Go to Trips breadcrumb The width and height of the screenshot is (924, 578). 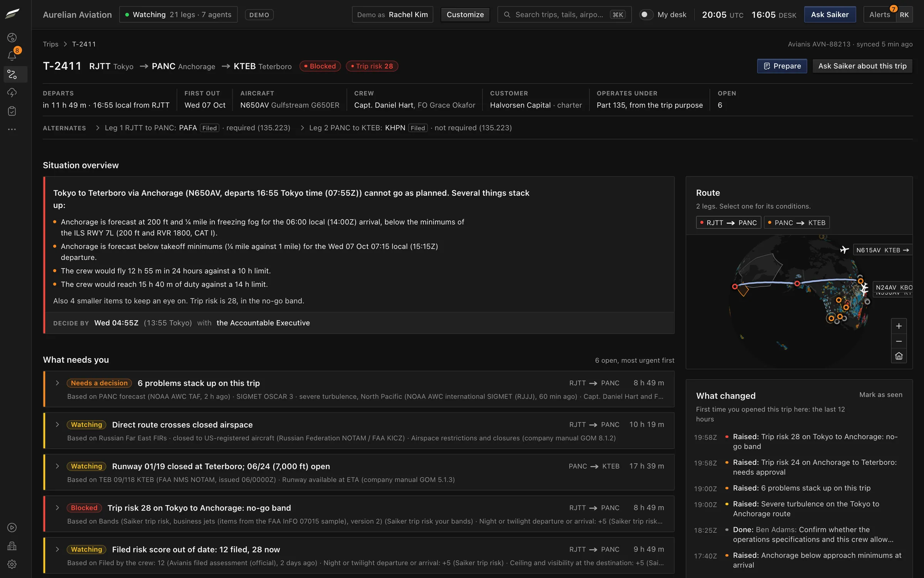tap(50, 44)
